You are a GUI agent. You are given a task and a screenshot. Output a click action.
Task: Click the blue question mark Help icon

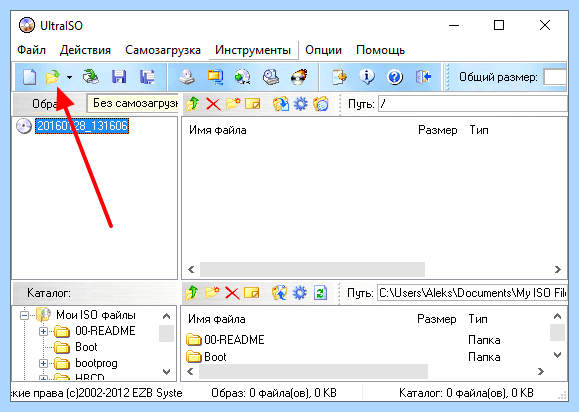(395, 77)
